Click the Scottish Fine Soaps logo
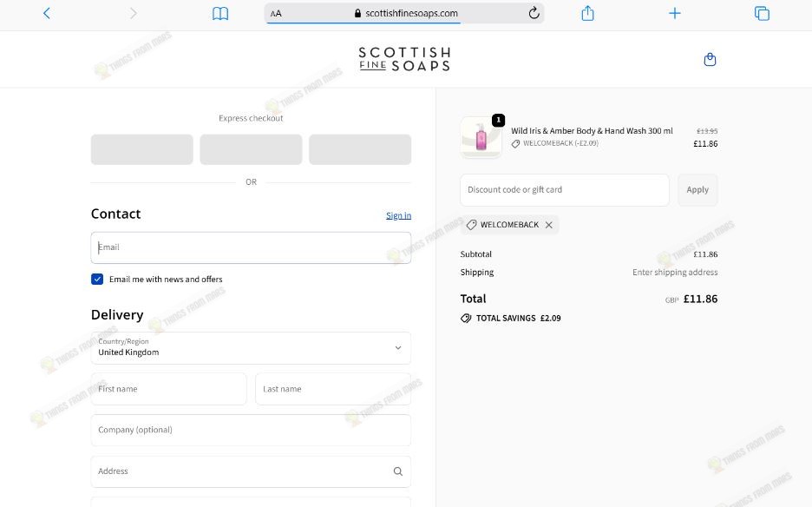 coord(404,59)
